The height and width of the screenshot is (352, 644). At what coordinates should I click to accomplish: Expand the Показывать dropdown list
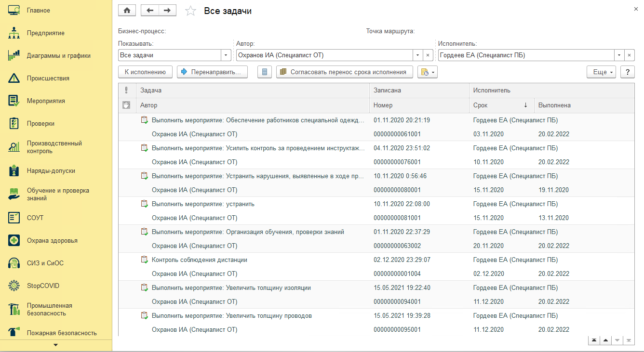pyautogui.click(x=226, y=55)
